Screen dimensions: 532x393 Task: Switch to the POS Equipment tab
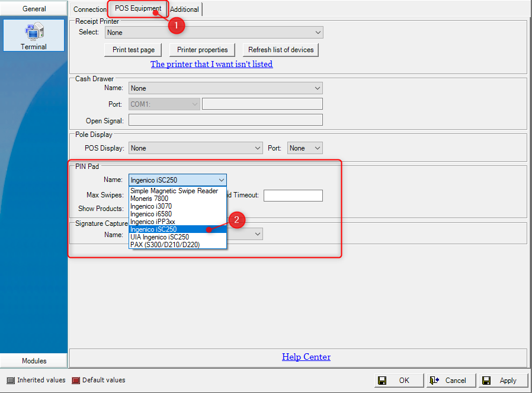point(138,8)
